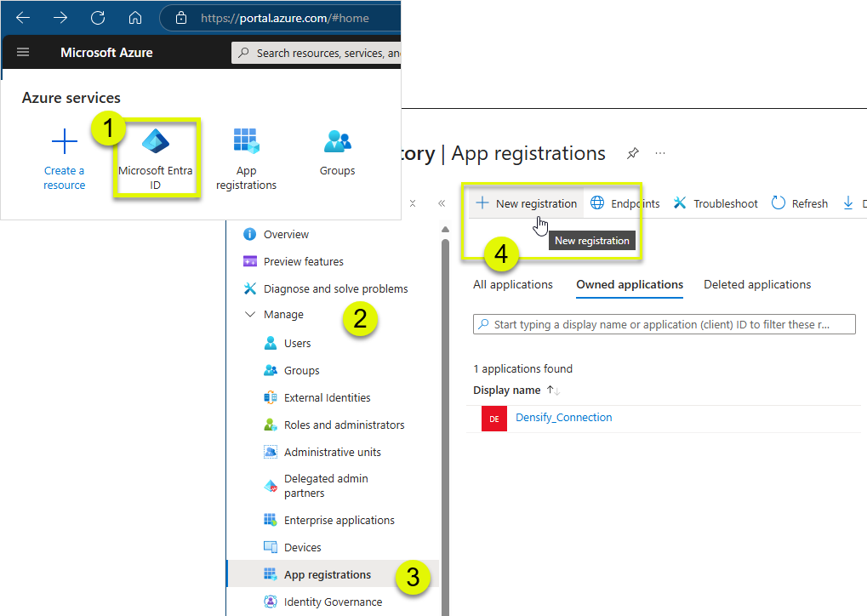The image size is (867, 616).
Task: Go back with the browser back arrow
Action: (x=23, y=18)
